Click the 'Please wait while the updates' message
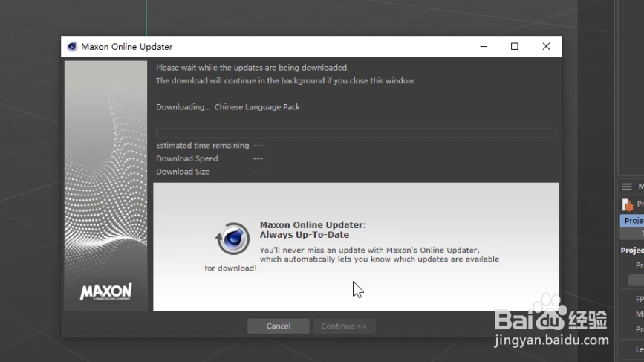644x362 pixels. 253,68
